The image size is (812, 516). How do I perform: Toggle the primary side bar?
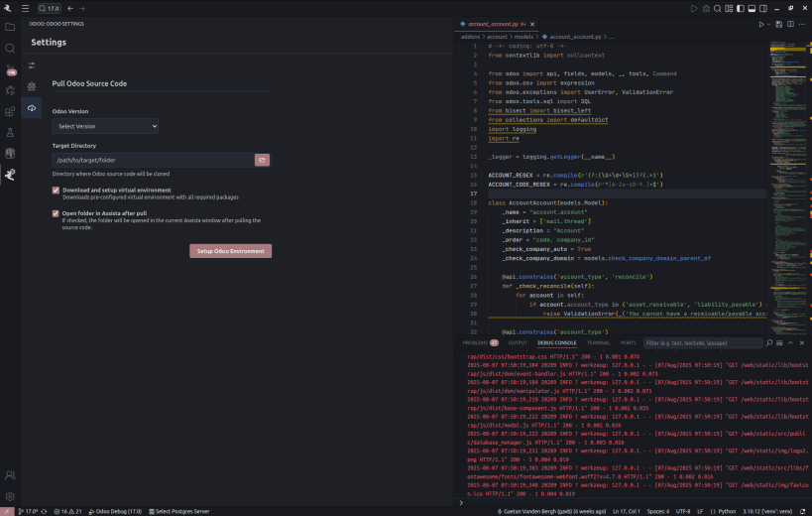click(740, 8)
